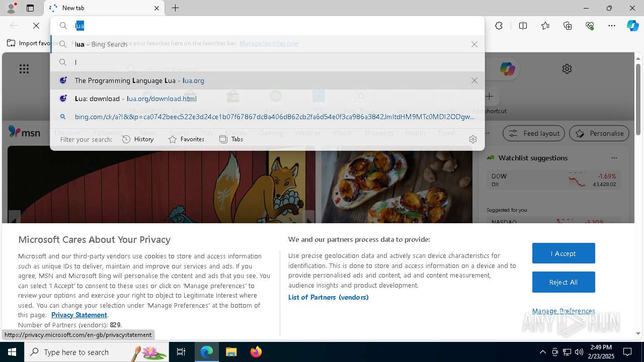644x362 pixels.
Task: Open the page settings gear icon
Action: point(567,69)
